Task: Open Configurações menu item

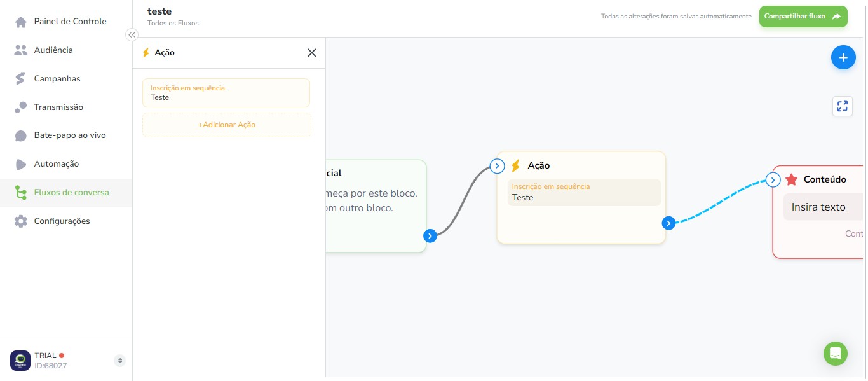Action: point(66,221)
